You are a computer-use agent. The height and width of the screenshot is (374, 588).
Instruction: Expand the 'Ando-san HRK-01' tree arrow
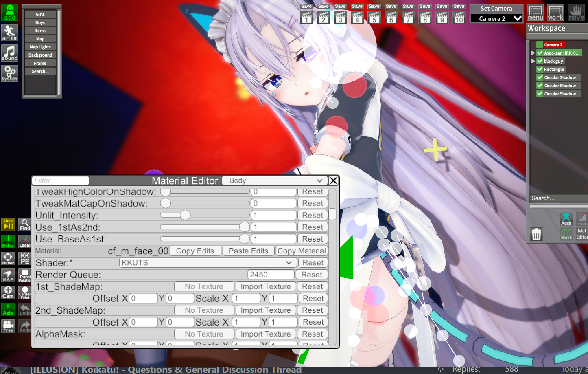[533, 53]
